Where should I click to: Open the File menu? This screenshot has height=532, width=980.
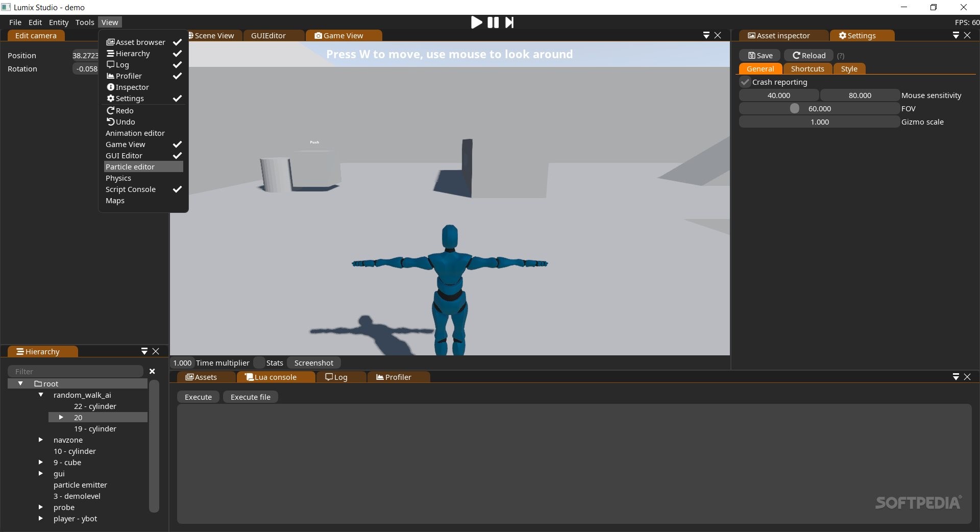coord(15,22)
